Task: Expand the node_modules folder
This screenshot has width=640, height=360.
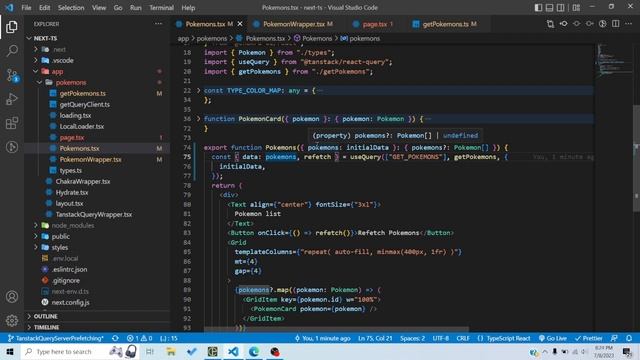Action: coord(36,225)
